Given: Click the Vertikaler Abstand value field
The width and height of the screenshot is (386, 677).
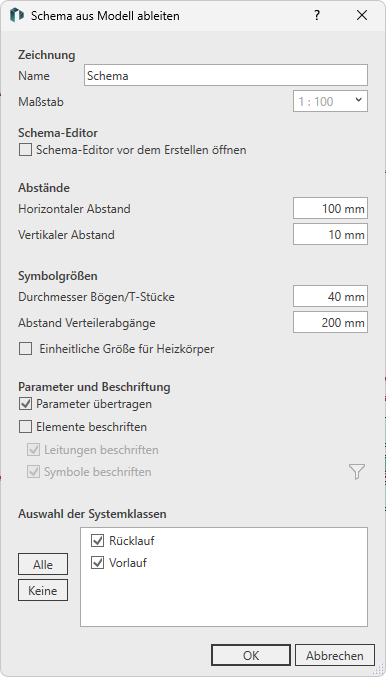Looking at the screenshot, I should 330,234.
